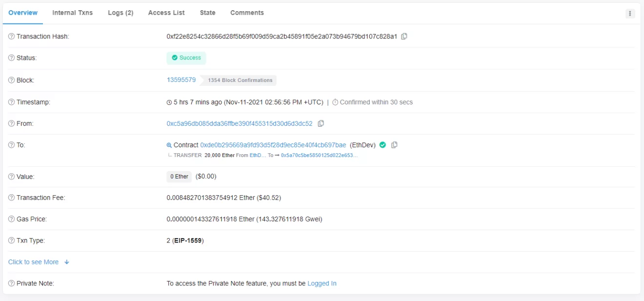Image resolution: width=644 pixels, height=301 pixels.
Task: Click the help icon beside Timestamp
Action: (12, 102)
